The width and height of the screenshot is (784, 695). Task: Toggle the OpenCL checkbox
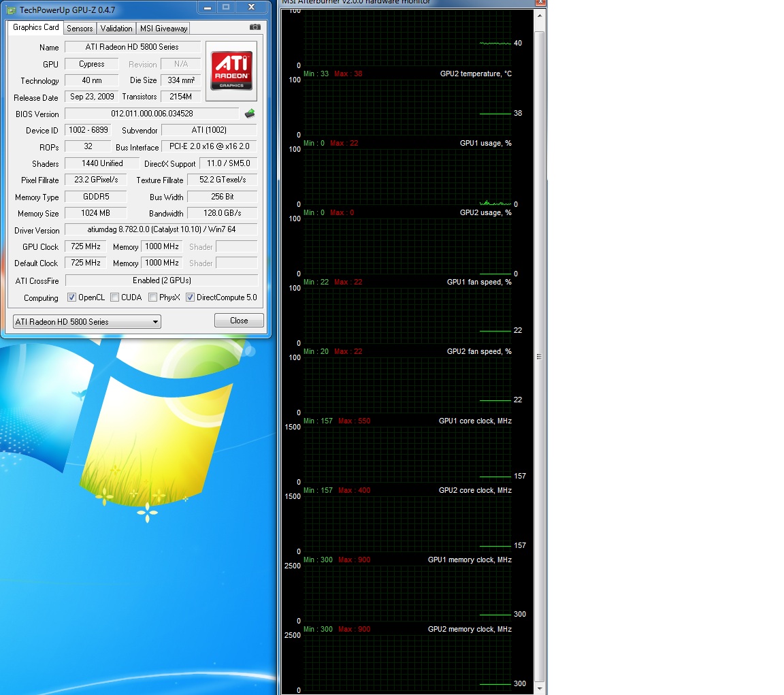tap(72, 297)
